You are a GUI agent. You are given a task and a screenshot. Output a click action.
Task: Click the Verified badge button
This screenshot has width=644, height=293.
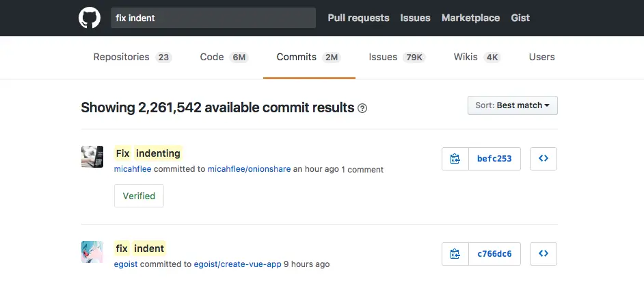[139, 196]
